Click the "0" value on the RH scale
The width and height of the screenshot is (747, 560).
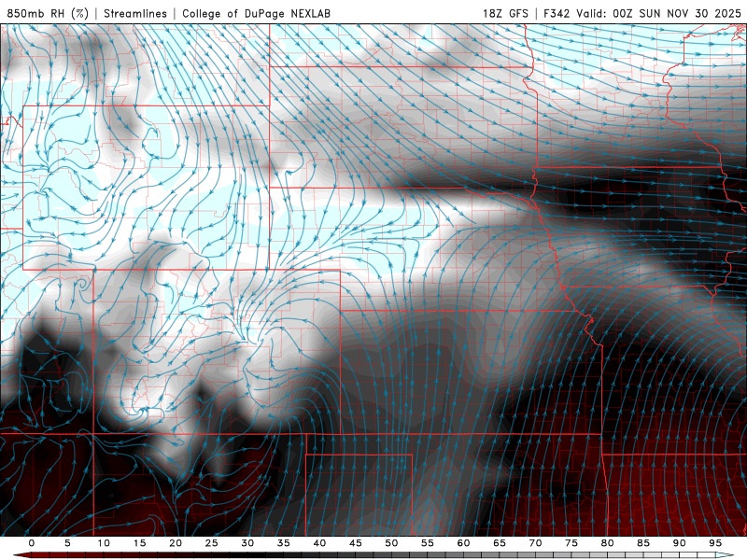[32, 543]
